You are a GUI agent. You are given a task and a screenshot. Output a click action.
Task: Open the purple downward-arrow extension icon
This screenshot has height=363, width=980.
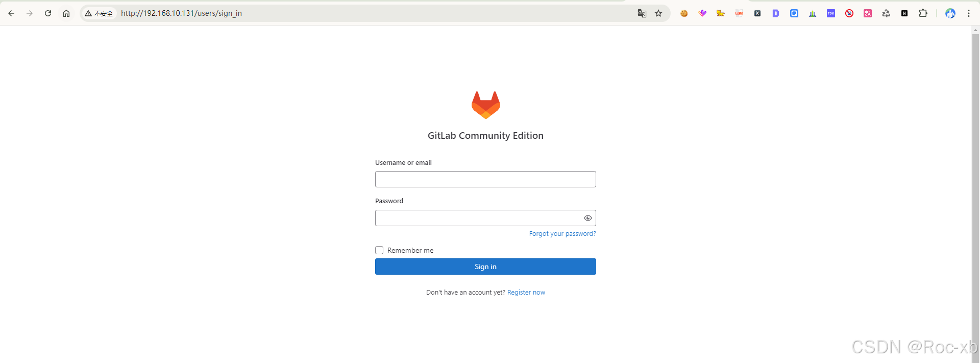pyautogui.click(x=702, y=13)
